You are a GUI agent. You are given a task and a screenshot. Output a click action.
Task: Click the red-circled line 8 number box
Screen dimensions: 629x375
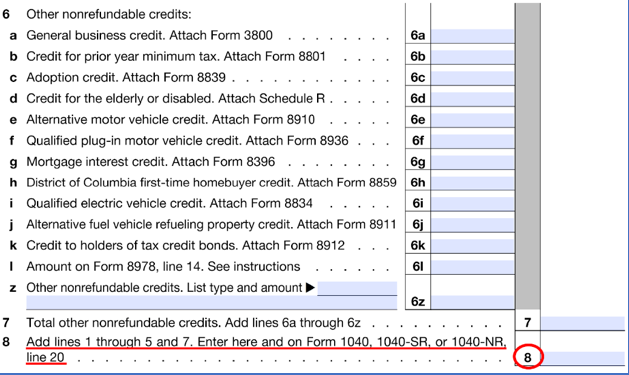528,357
